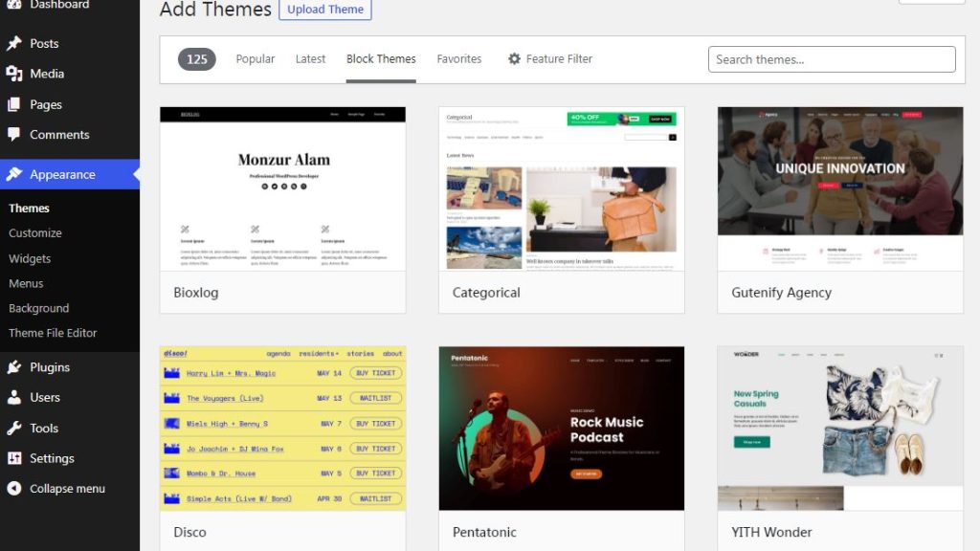Click the Media camera-music icon
Image resolution: width=980 pixels, height=551 pixels.
click(13, 74)
